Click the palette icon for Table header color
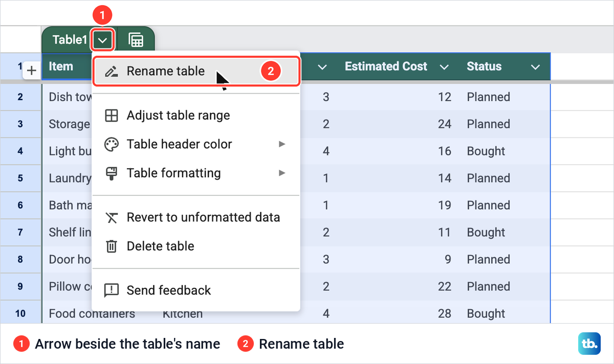This screenshot has width=614, height=364. 111,144
